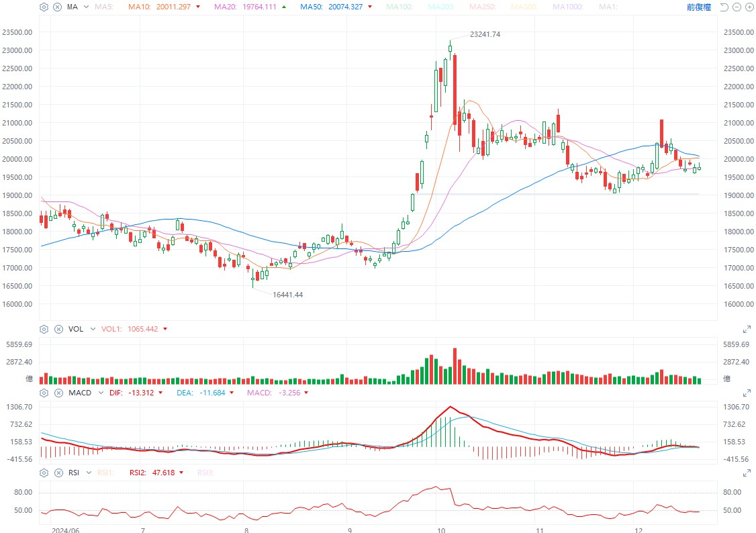Click the undo/reset arrow icon
Screen dimensions: 756x533
coord(724,7)
